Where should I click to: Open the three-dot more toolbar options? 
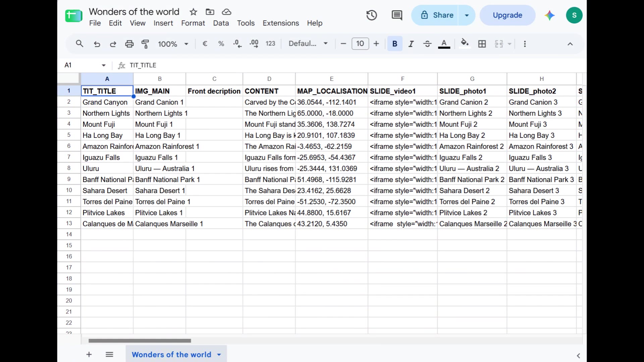click(x=525, y=44)
